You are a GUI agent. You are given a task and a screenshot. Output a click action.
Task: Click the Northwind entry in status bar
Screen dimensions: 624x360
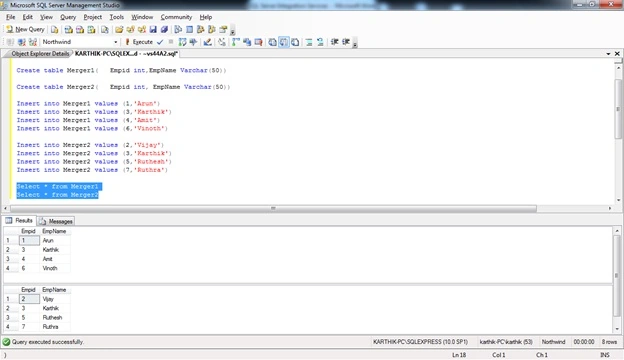pyautogui.click(x=553, y=342)
